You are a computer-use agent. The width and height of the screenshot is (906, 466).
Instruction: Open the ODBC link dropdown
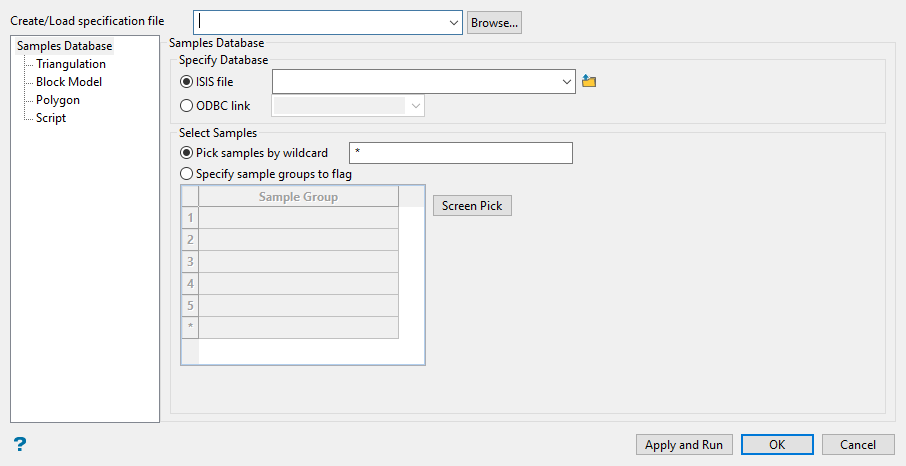415,106
